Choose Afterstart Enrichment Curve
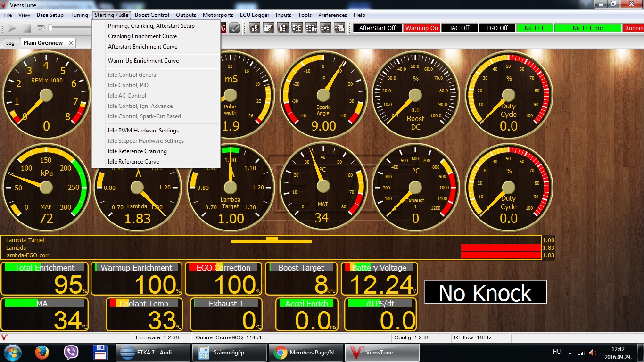The height and width of the screenshot is (362, 644). pos(156,47)
